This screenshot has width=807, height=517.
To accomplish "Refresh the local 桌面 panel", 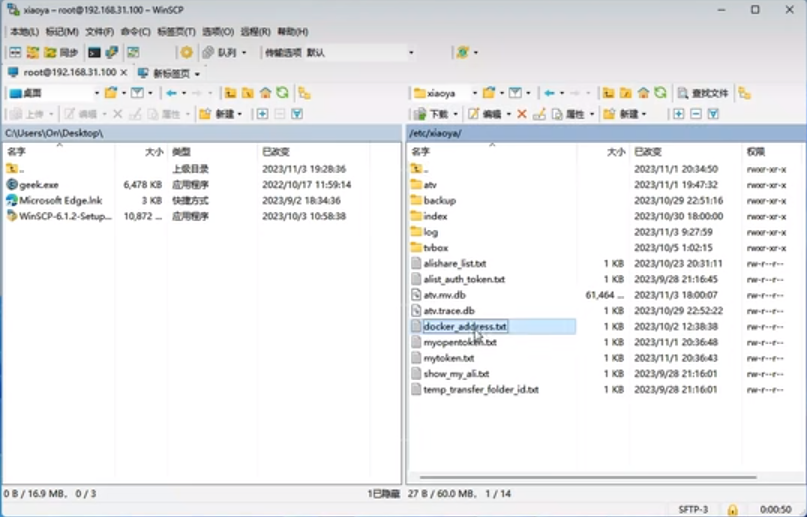I will pos(282,93).
